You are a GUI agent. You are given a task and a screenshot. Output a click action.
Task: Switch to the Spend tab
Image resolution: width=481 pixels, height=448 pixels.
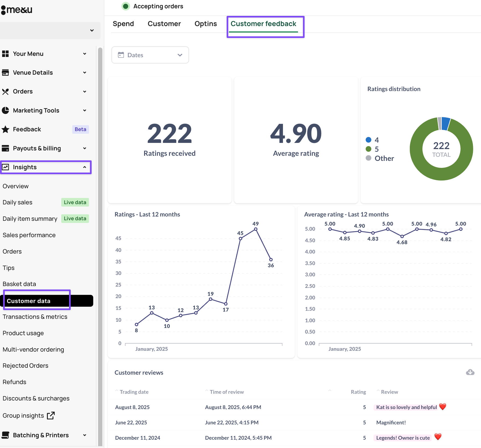123,24
